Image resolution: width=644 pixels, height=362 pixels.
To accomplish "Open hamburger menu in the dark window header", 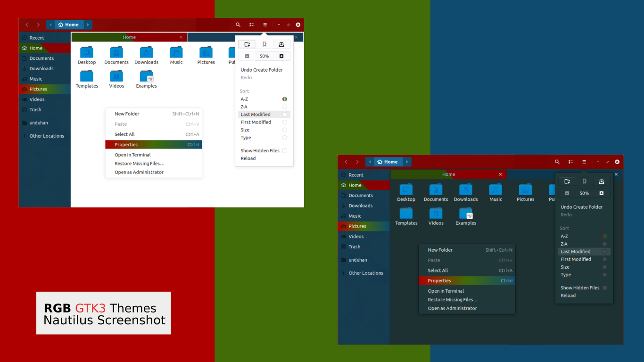I will [584, 162].
